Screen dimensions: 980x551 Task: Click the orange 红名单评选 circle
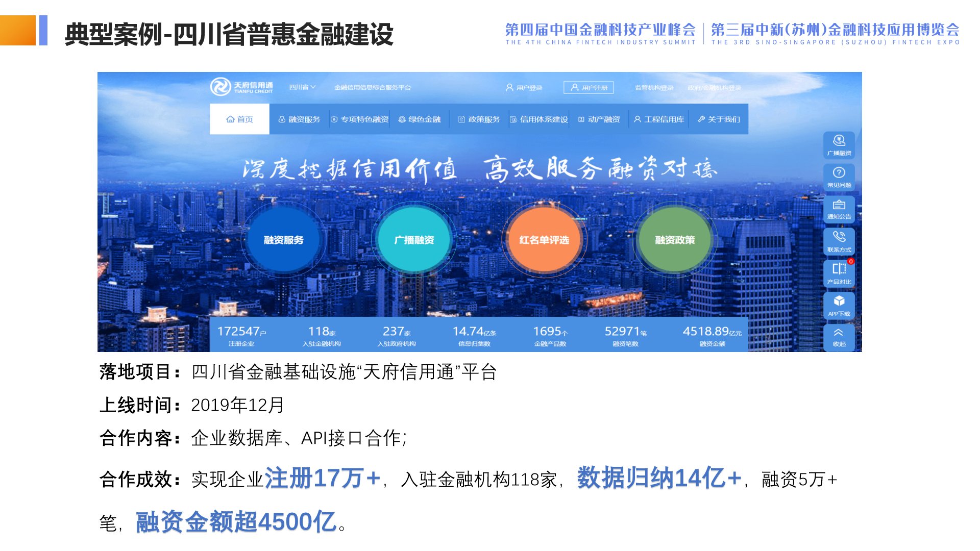(x=544, y=240)
